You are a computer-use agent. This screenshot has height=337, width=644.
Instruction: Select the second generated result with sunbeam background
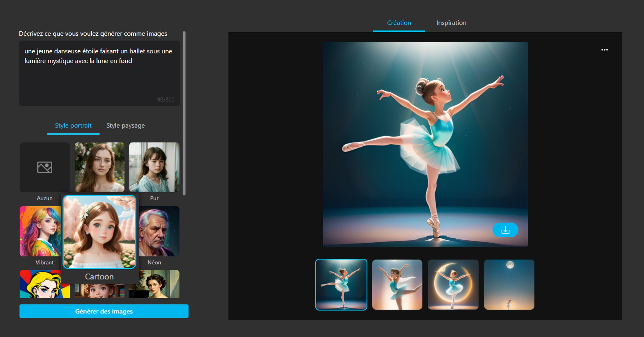397,284
